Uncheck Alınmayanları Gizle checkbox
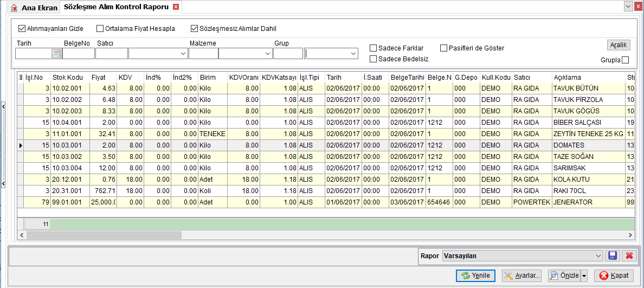 click(x=22, y=29)
